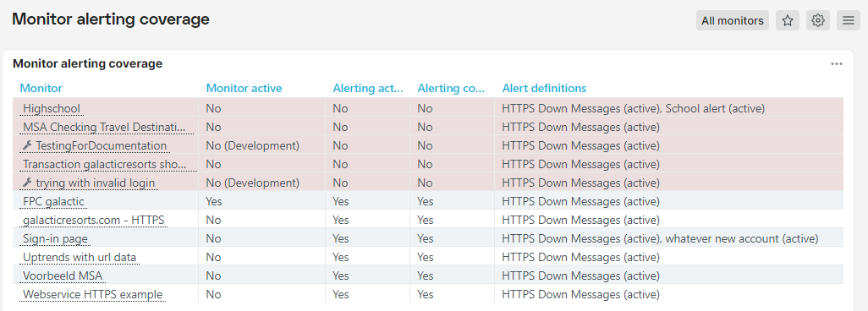This screenshot has height=311, width=868.
Task: Click Monitor active 'No' in Highschool row
Action: coord(213,108)
